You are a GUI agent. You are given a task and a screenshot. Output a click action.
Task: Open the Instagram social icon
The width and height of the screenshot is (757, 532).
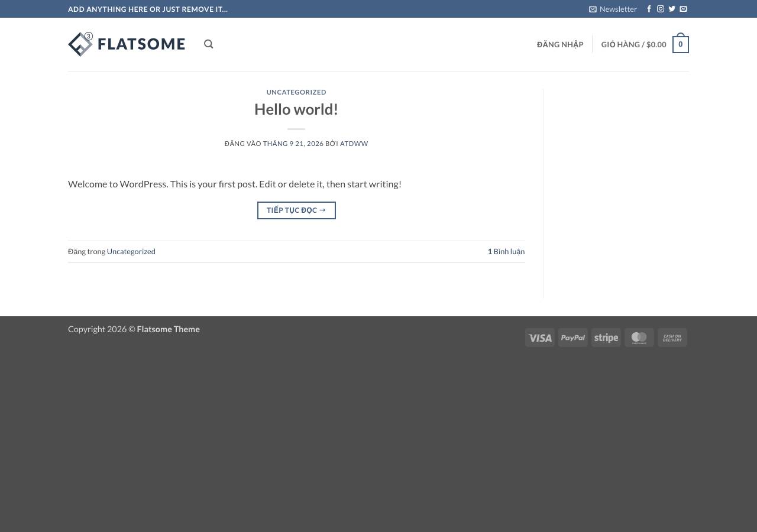click(x=661, y=9)
